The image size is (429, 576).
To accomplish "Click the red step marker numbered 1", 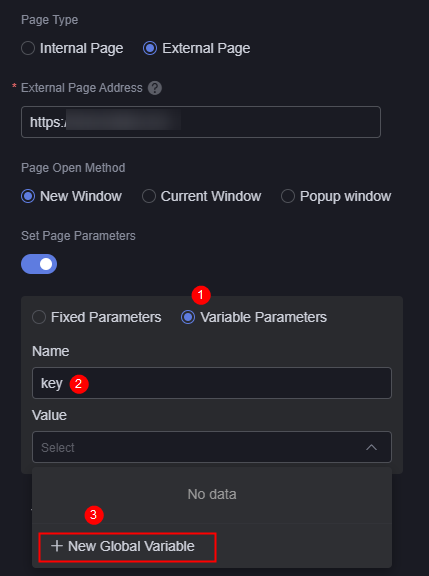I will [x=201, y=295].
